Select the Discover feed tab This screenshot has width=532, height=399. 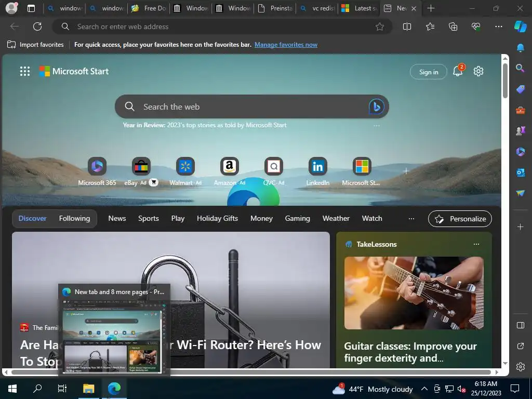[32, 219]
